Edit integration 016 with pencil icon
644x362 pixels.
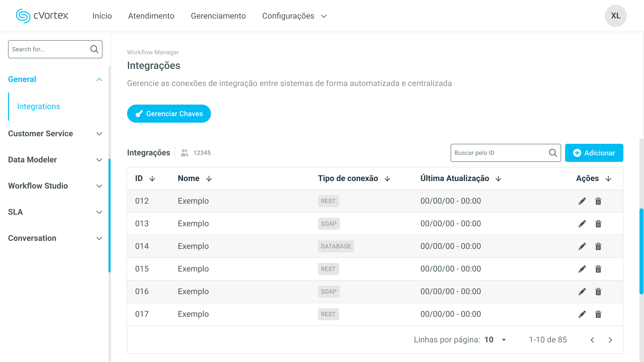click(x=582, y=292)
